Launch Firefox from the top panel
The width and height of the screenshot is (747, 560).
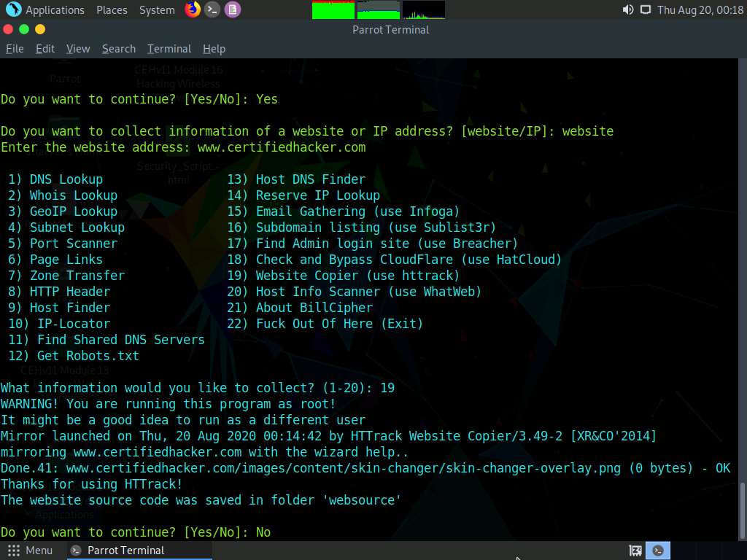[x=193, y=9]
